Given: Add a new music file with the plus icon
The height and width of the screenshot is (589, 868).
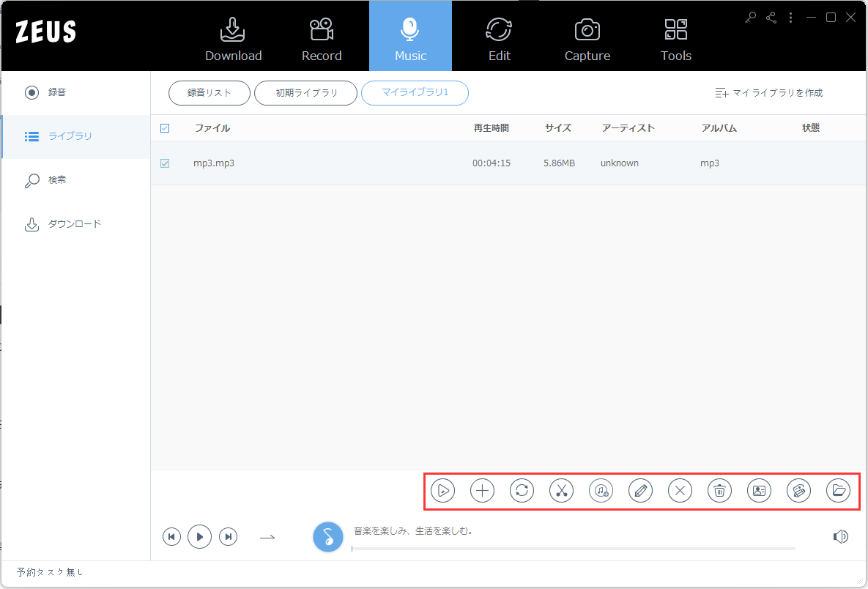Looking at the screenshot, I should [x=482, y=490].
